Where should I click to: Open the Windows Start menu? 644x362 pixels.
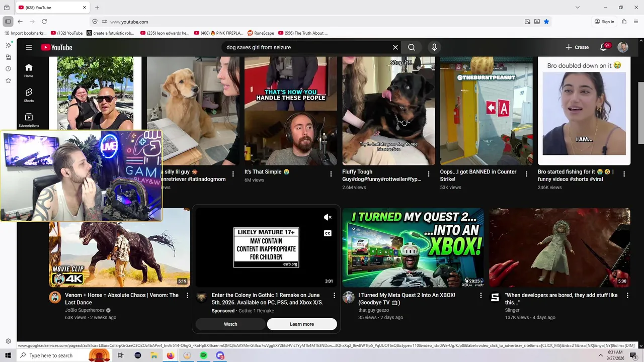point(8,355)
